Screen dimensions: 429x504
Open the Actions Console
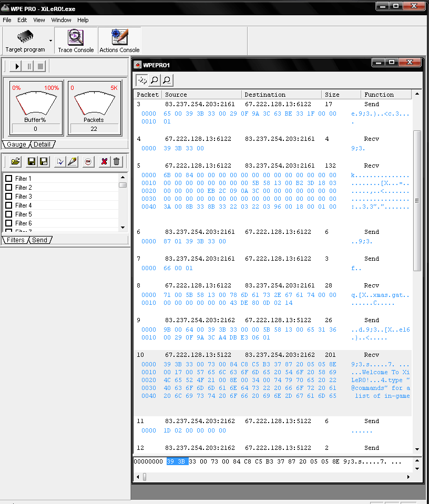(119, 41)
